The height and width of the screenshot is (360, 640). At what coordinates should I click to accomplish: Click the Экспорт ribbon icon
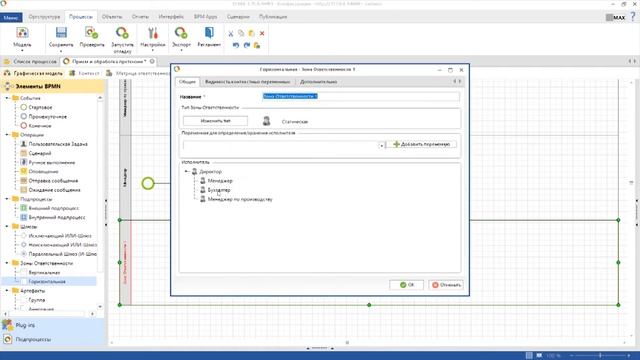tap(181, 33)
